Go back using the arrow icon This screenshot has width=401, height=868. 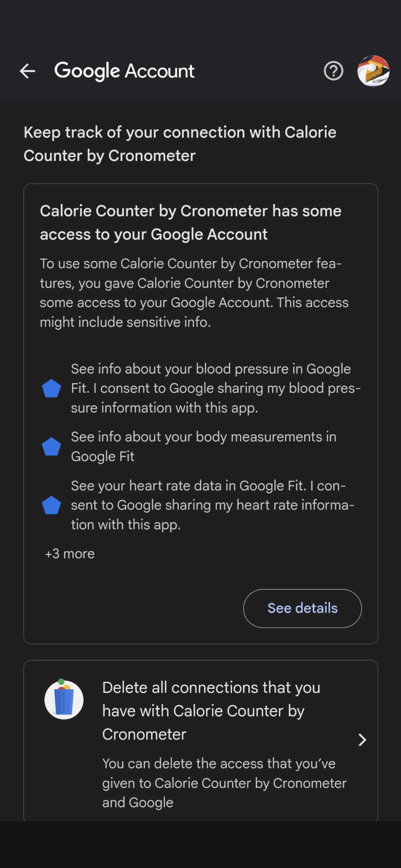pyautogui.click(x=27, y=71)
